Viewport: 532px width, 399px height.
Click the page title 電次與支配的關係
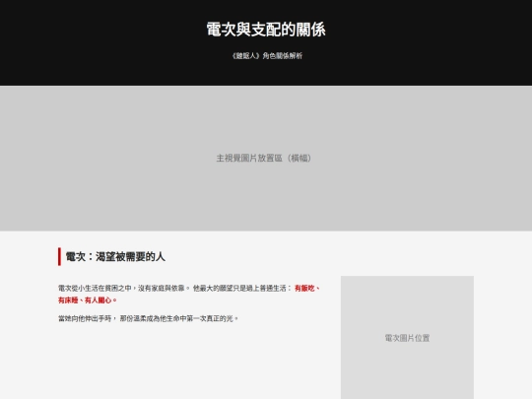pyautogui.click(x=266, y=30)
